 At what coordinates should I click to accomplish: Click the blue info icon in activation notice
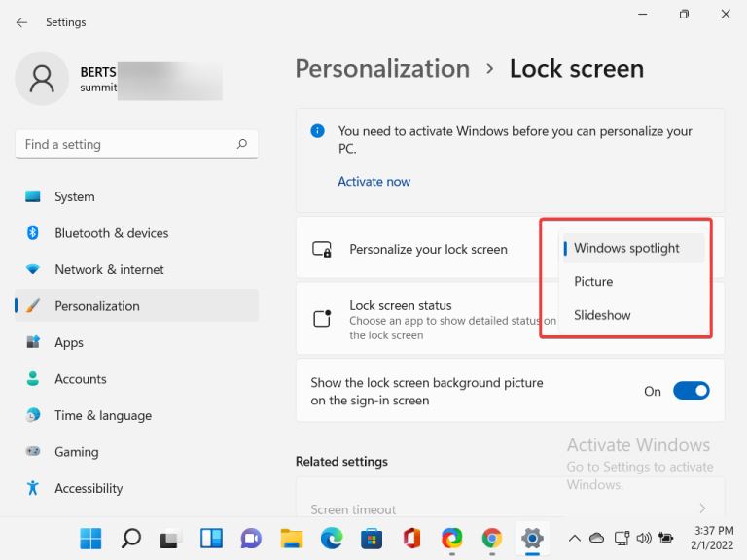[x=318, y=130]
